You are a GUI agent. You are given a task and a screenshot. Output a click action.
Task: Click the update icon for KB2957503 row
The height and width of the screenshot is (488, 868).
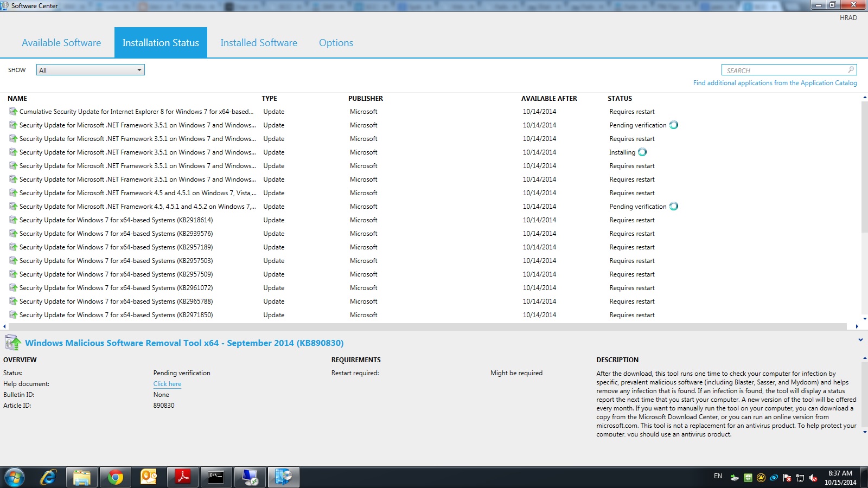click(x=13, y=261)
